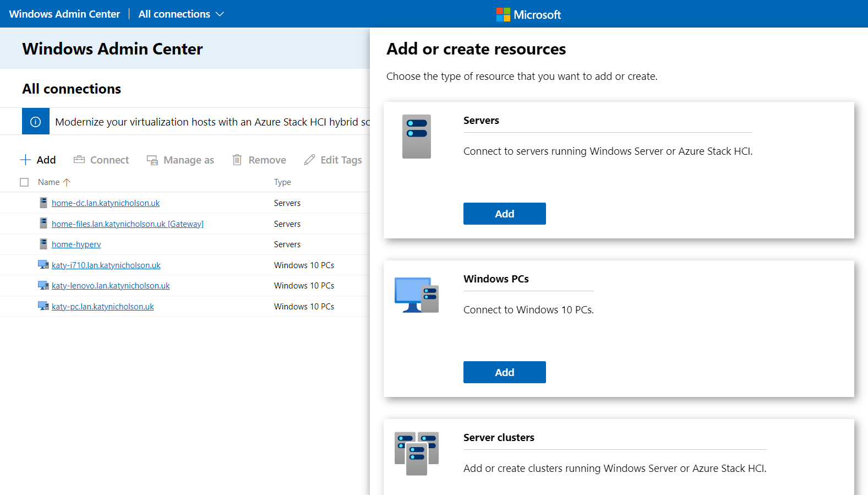Click Windows Admin Center header title

click(64, 14)
